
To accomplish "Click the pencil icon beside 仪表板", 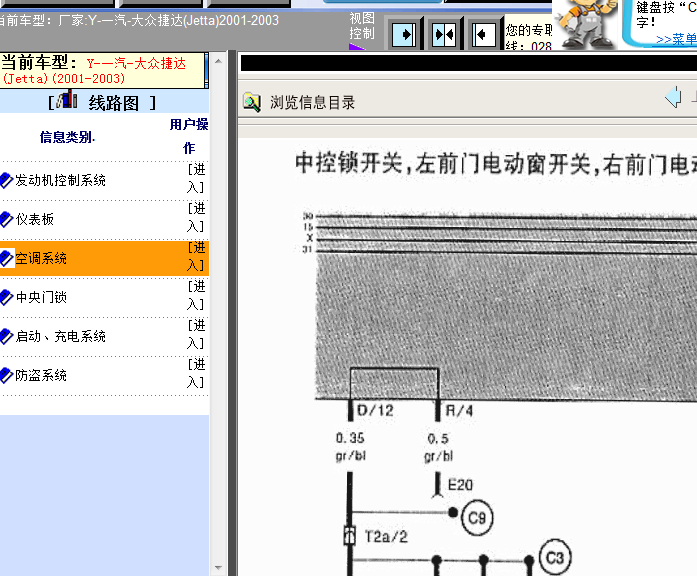I will tap(7, 219).
